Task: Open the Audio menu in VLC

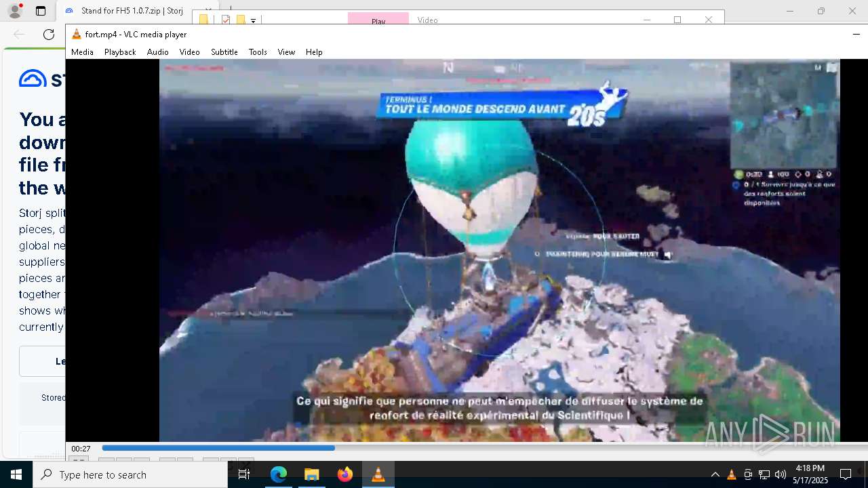Action: (x=157, y=52)
